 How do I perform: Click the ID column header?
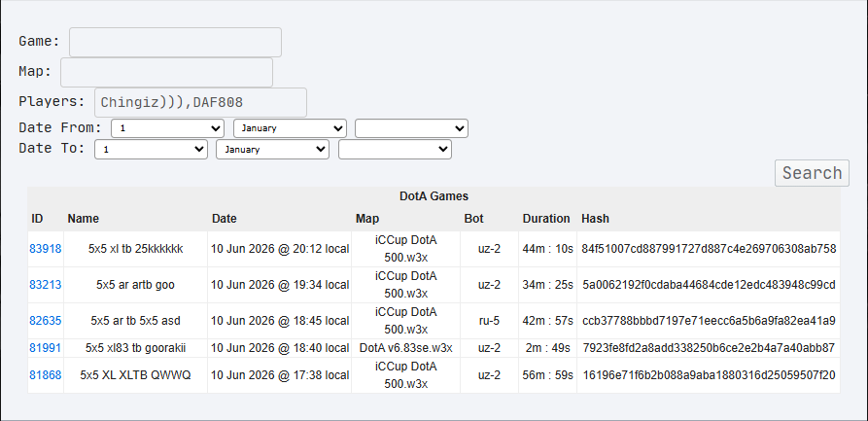point(37,219)
